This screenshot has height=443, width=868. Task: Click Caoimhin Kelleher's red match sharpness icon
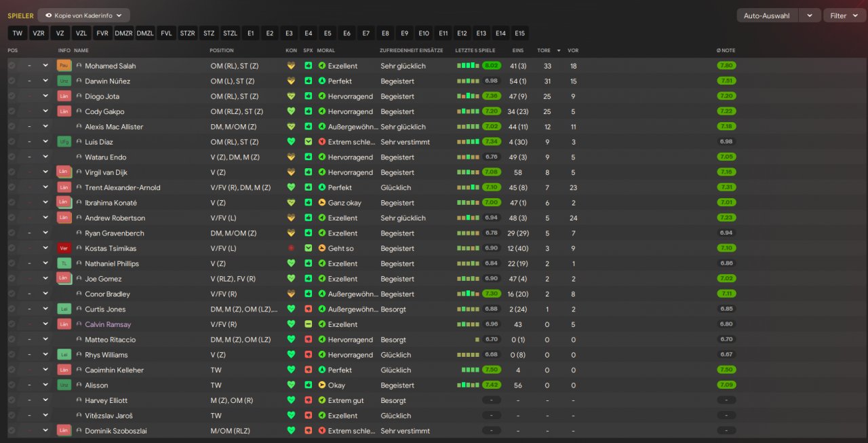click(309, 370)
